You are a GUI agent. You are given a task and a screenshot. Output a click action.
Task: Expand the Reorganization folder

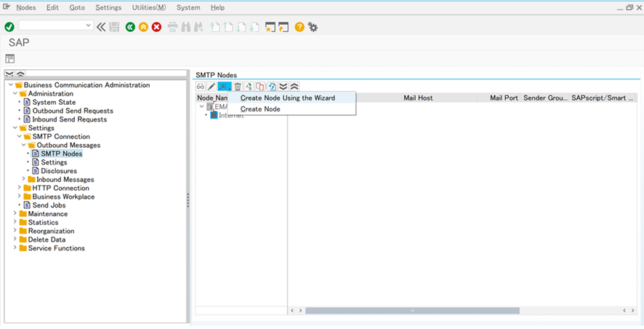click(x=15, y=231)
